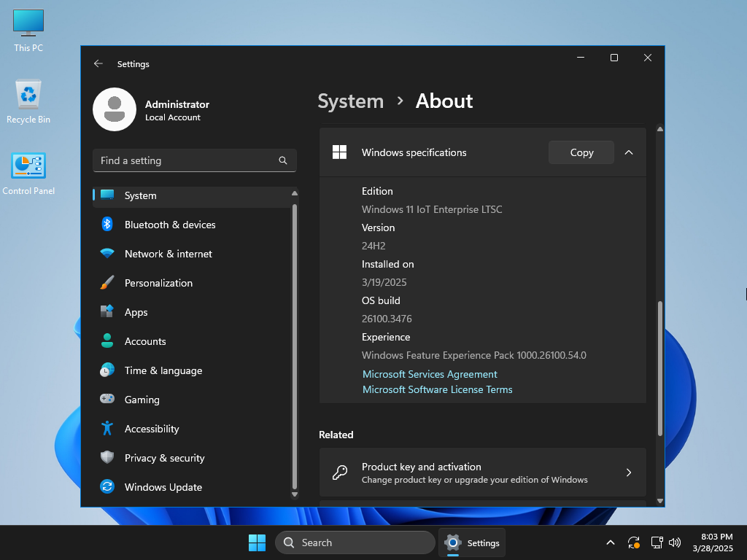The image size is (747, 560).
Task: Click the volume speaker tray icon
Action: coord(675,542)
